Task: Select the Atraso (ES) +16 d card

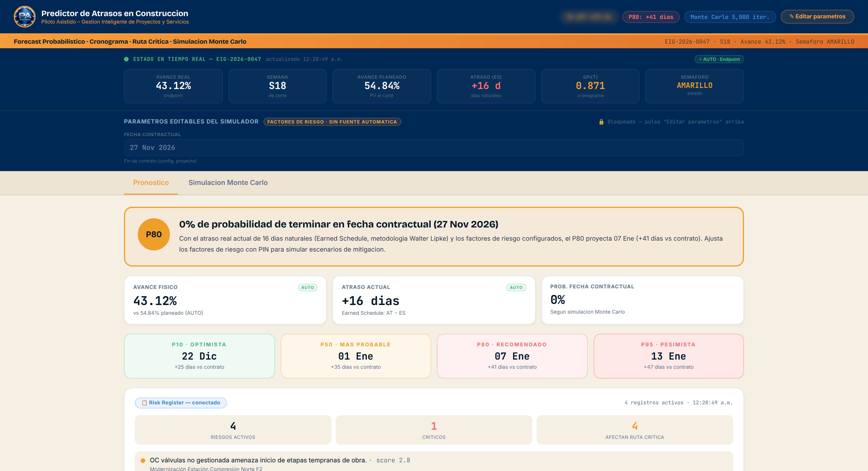Action: (x=486, y=86)
